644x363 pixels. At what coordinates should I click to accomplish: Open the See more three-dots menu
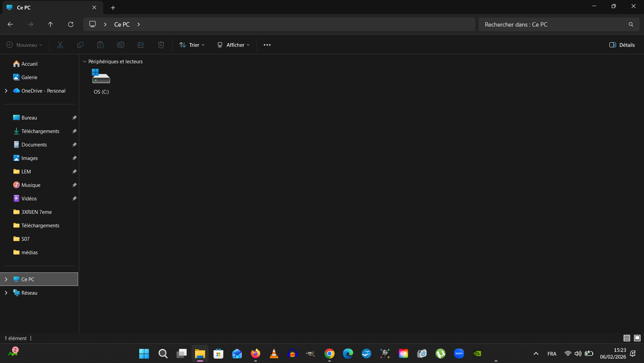[267, 45]
